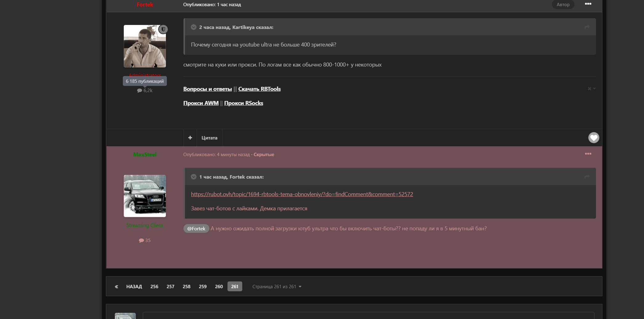This screenshot has width=644, height=319.
Task: Click MaxSteel's car avatar thumbnail
Action: 145,196
